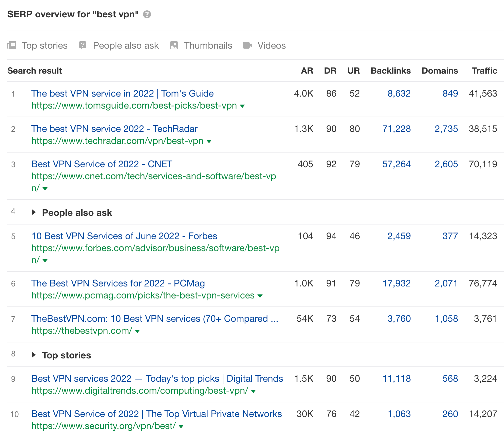The width and height of the screenshot is (504, 433).
Task: Open the Tom's Guide best VPN result
Action: (122, 94)
